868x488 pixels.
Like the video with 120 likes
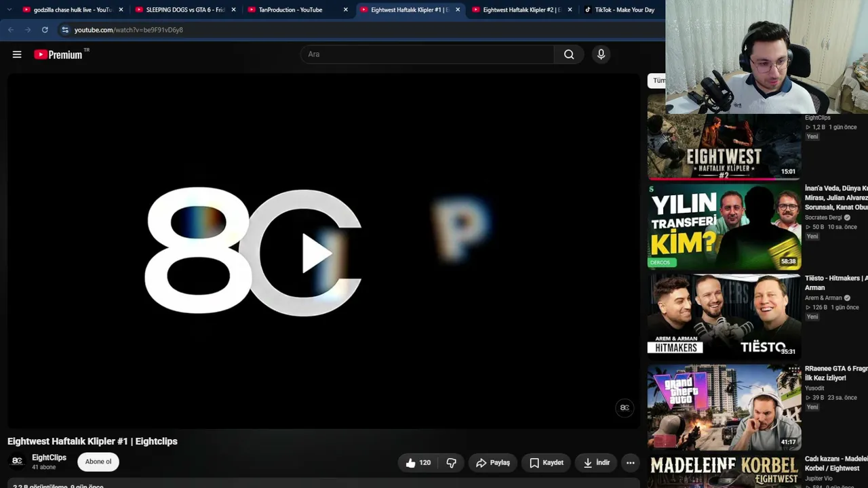418,463
